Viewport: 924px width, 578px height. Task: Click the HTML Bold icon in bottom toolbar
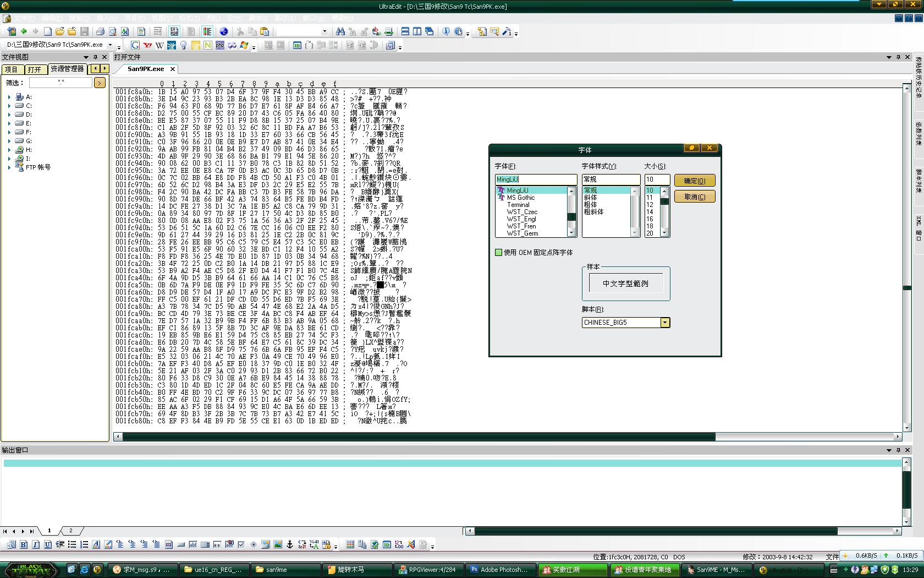(x=24, y=544)
